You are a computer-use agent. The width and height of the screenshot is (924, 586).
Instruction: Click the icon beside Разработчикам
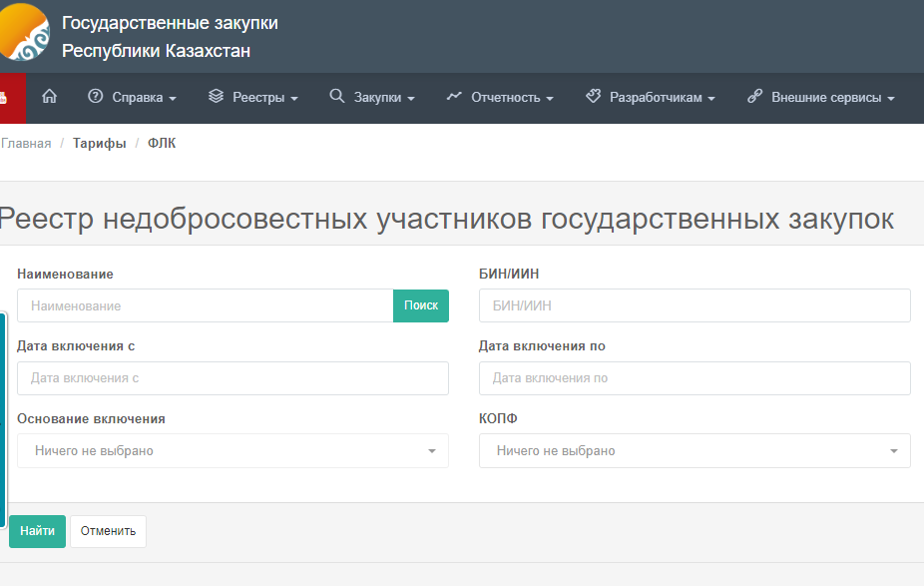click(593, 98)
